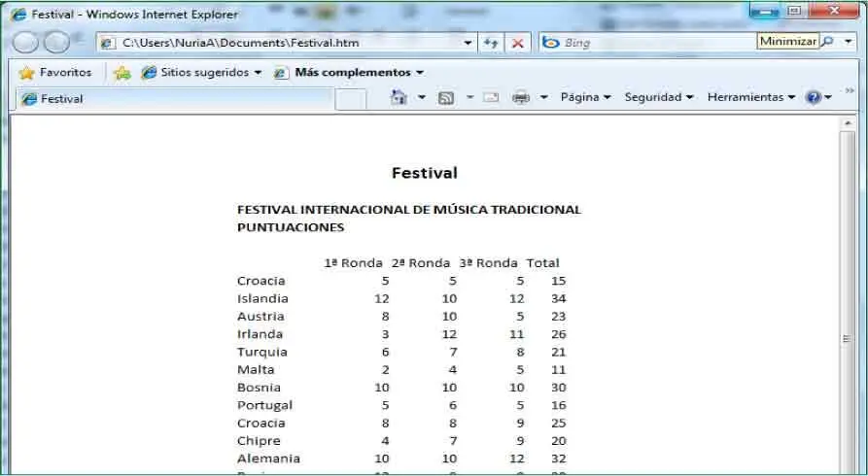The image size is (868, 476).
Task: Click the add to favorites bar star icon
Action: pyautogui.click(x=122, y=73)
